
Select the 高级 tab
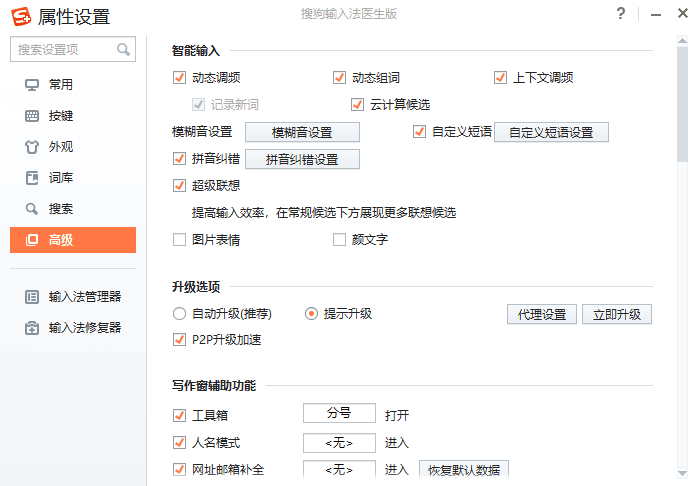tap(73, 240)
